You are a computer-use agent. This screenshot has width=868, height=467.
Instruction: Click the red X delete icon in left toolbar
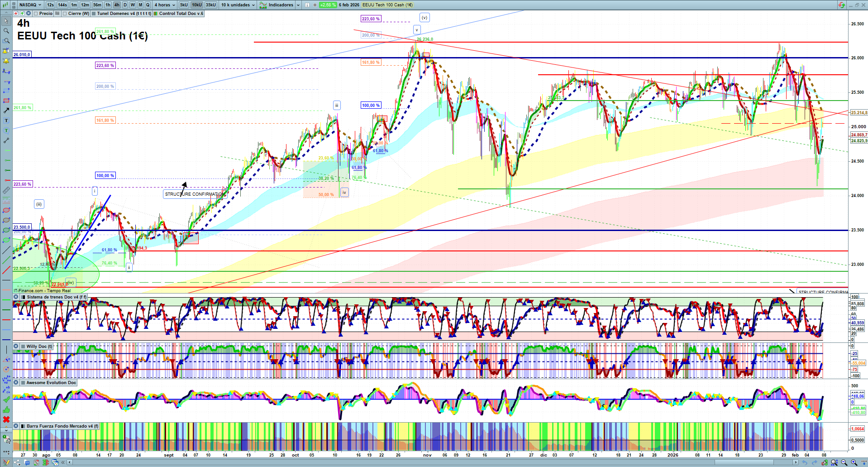point(6,419)
